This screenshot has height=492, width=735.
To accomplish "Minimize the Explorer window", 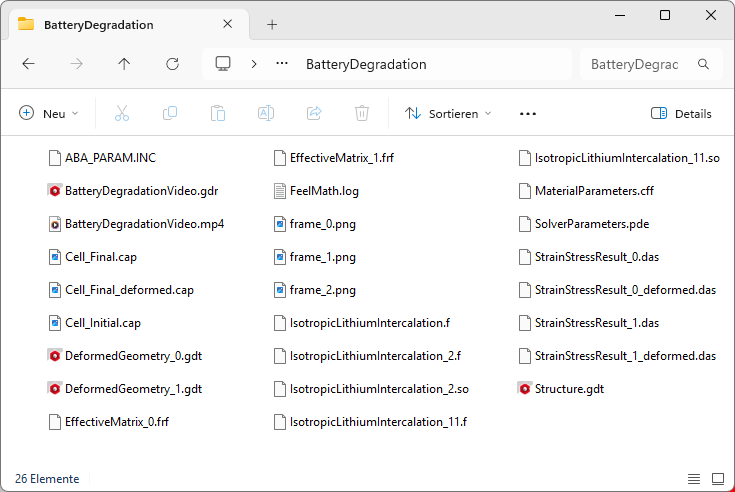I will click(620, 15).
